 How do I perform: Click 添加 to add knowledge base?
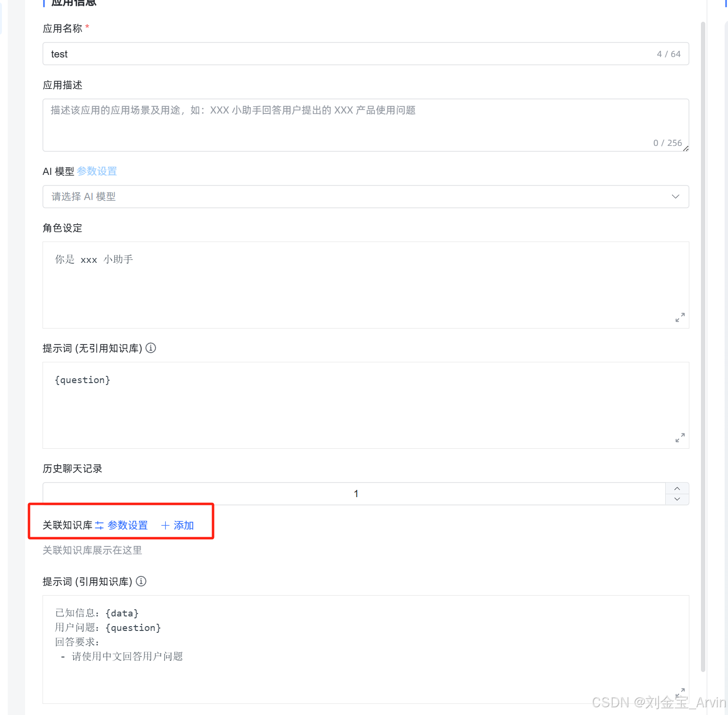click(184, 525)
